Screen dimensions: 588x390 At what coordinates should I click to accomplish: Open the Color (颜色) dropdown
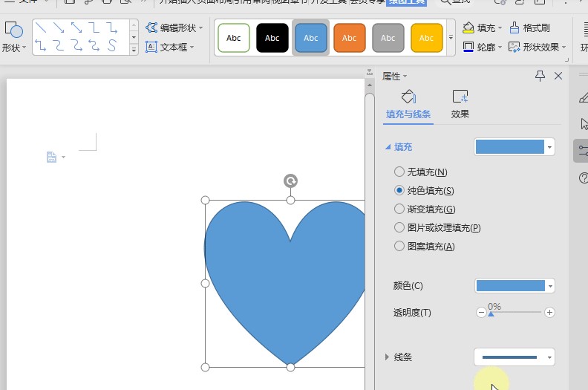pos(550,286)
